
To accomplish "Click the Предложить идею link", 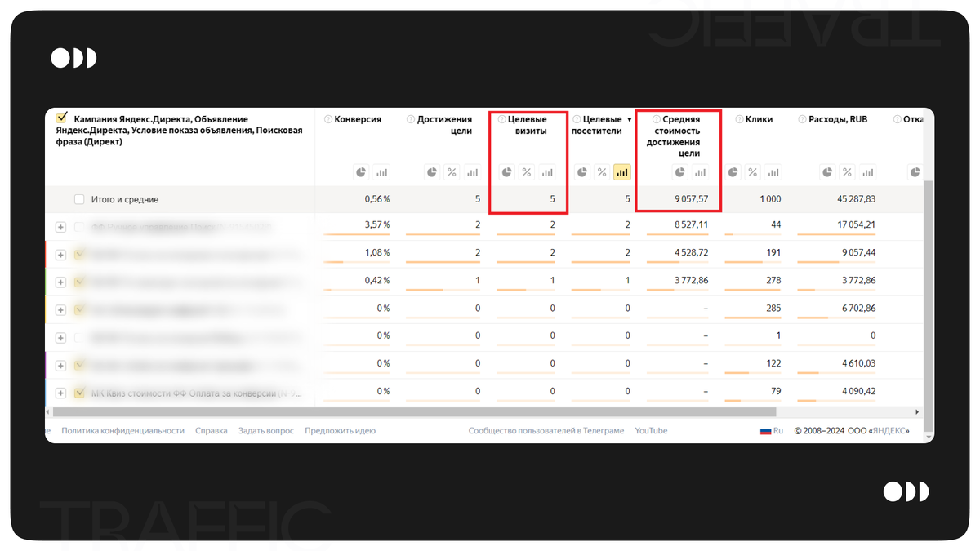I will 341,430.
